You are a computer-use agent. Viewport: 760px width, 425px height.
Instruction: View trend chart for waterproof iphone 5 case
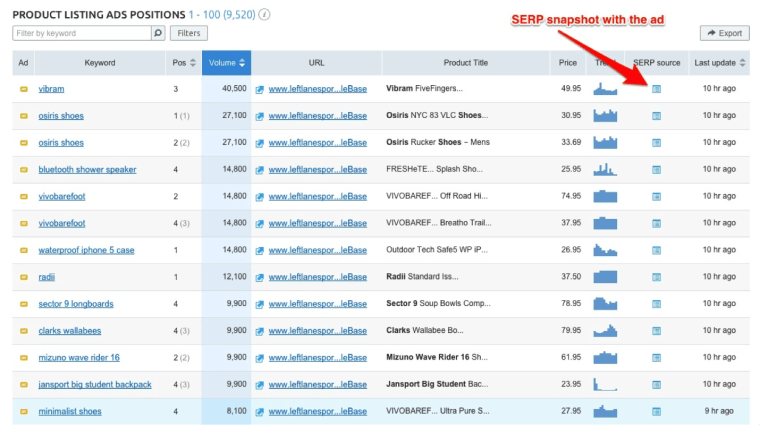(x=605, y=250)
